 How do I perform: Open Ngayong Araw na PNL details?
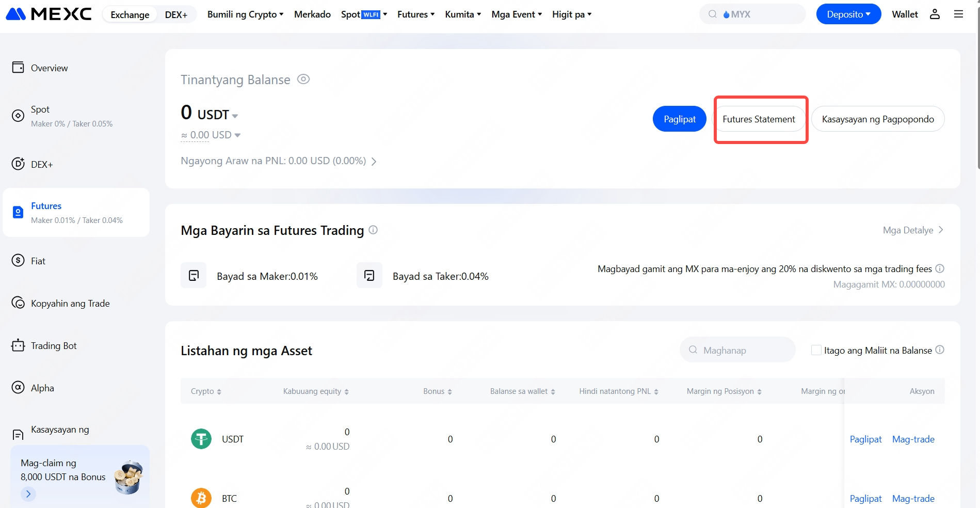[279, 161]
